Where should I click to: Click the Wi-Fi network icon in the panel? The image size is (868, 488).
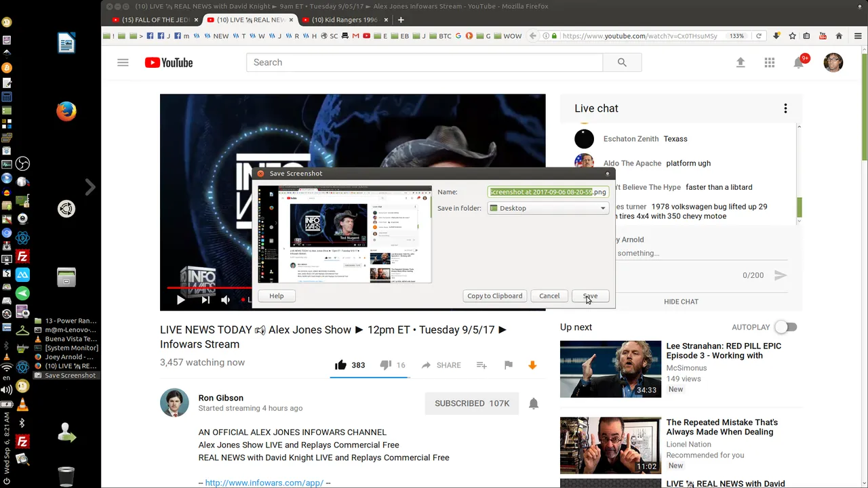[x=7, y=368]
